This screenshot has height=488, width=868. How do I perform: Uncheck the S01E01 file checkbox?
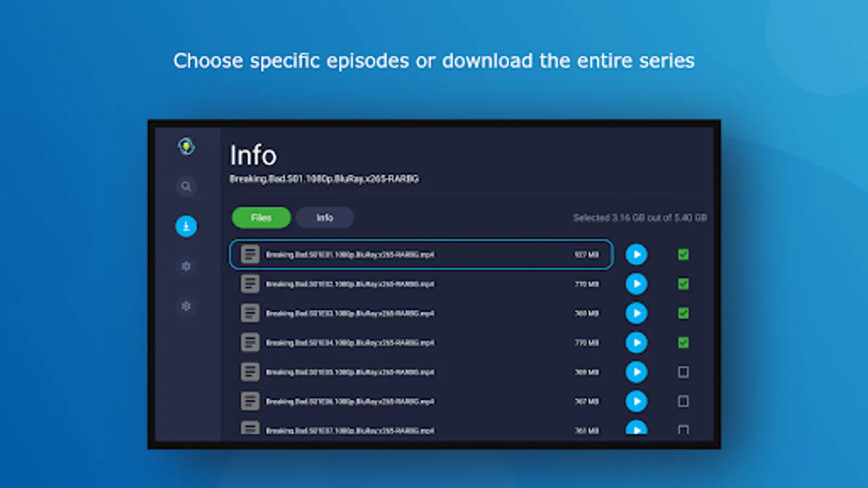coord(684,254)
